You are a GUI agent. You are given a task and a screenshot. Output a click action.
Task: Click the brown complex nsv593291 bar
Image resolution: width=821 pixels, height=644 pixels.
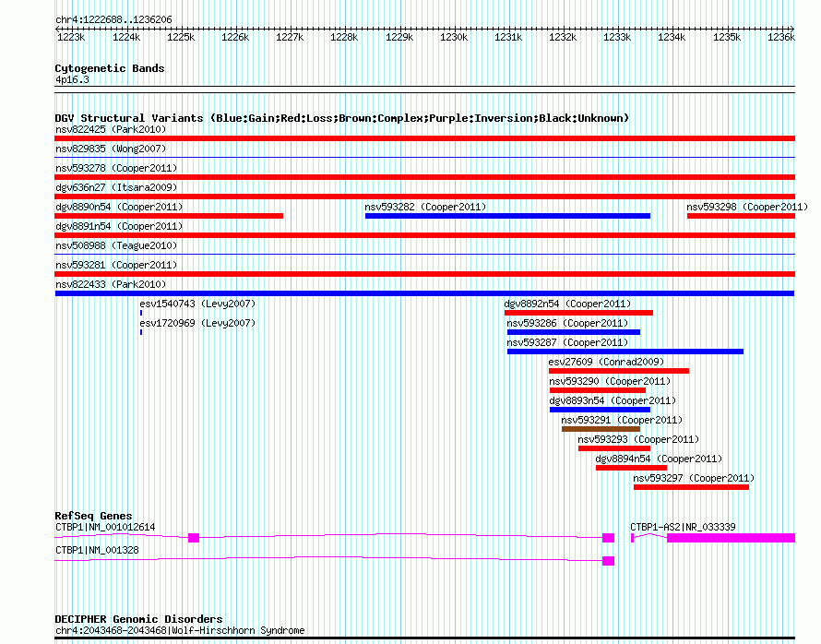[x=601, y=429]
